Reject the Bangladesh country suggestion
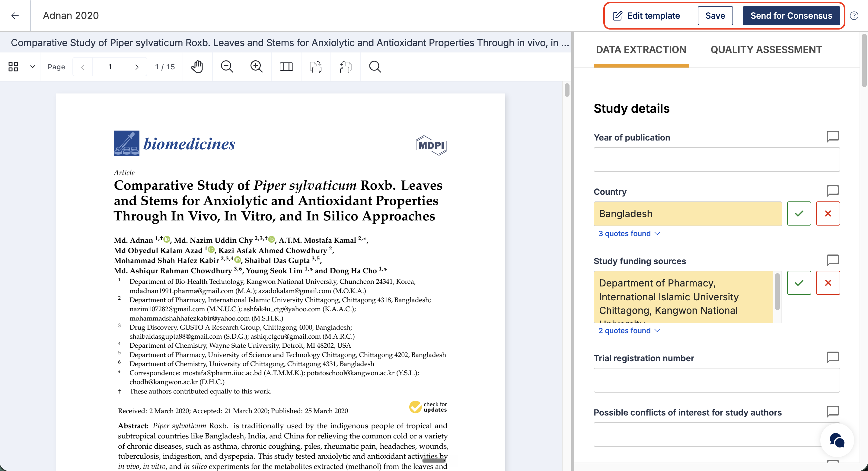 pos(828,213)
